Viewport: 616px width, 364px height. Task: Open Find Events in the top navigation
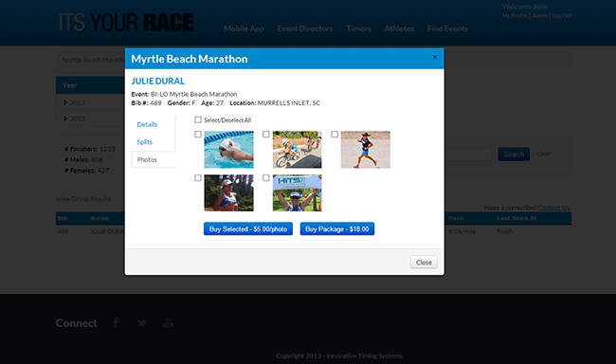(x=447, y=28)
